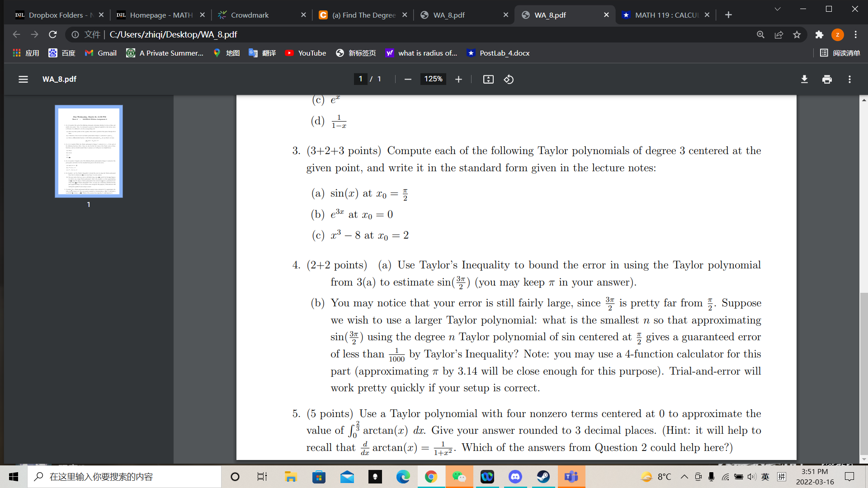Image resolution: width=868 pixels, height=488 pixels.
Task: Open the tab search dropdown chevron
Action: click(777, 9)
